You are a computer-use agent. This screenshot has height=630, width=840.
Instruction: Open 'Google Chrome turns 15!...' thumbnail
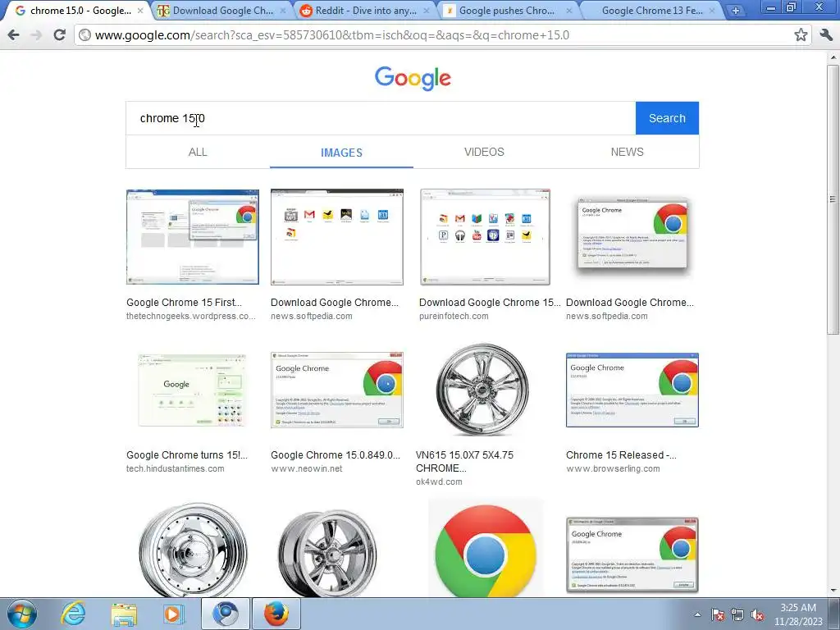(x=192, y=390)
